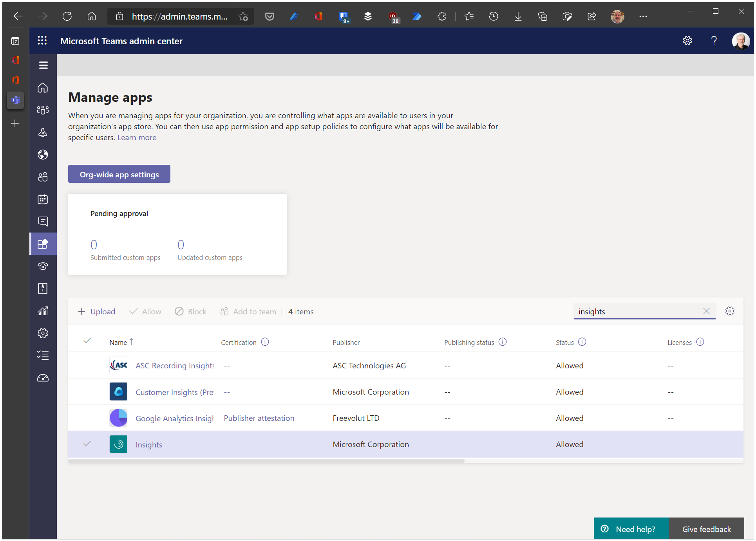The height and width of the screenshot is (541, 756).
Task: Open the help question mark icon
Action: [x=714, y=41]
